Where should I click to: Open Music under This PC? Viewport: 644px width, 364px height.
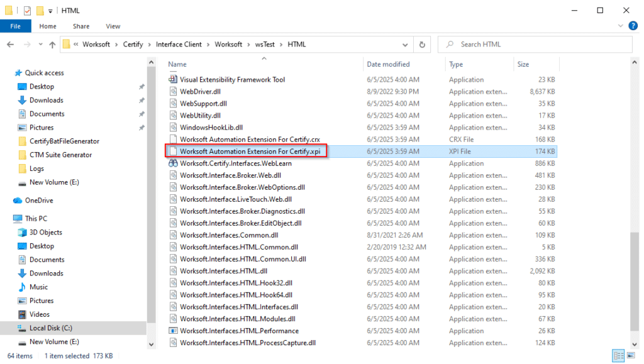[x=38, y=287]
